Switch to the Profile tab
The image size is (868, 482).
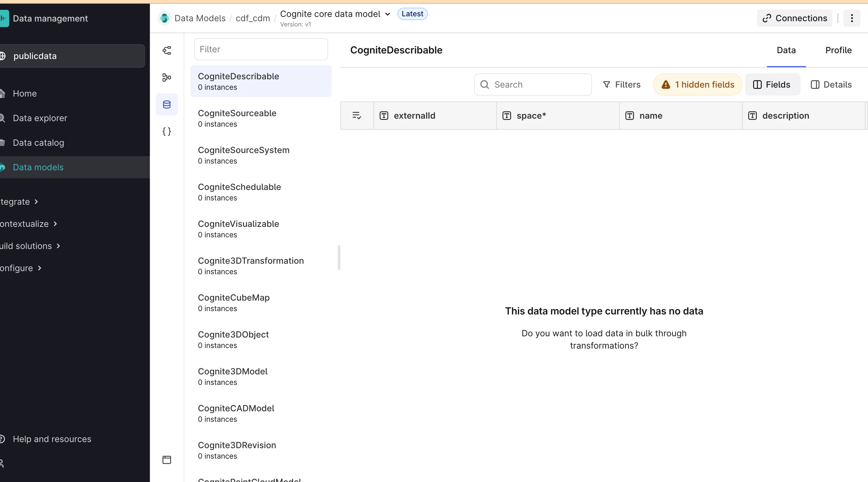click(838, 50)
